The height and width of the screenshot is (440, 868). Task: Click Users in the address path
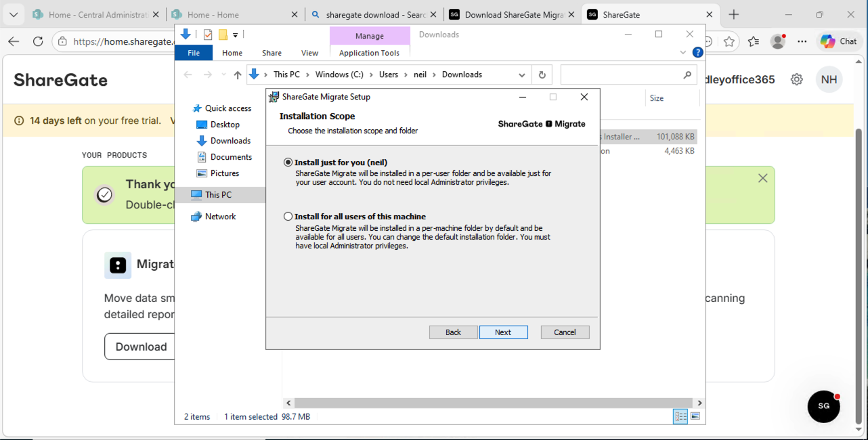click(389, 74)
